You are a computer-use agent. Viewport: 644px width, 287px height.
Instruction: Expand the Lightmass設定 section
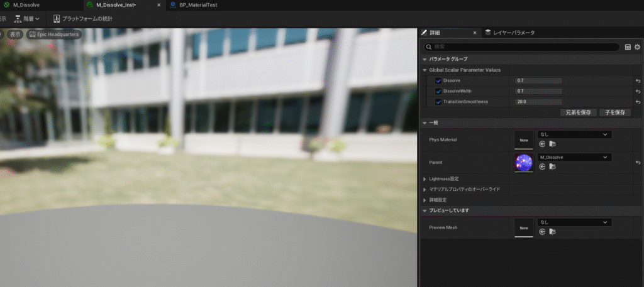point(425,179)
